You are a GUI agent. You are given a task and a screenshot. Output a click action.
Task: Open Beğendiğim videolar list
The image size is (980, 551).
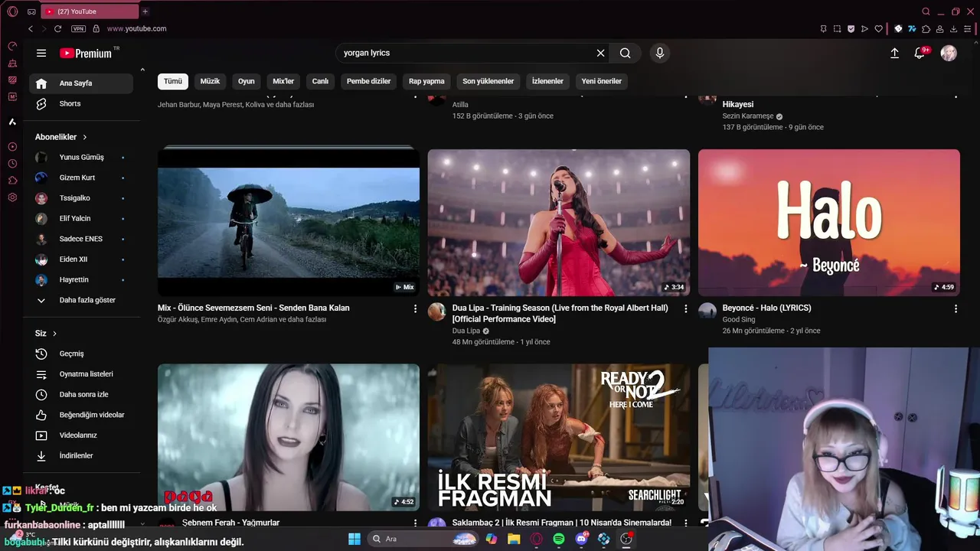coord(81,415)
